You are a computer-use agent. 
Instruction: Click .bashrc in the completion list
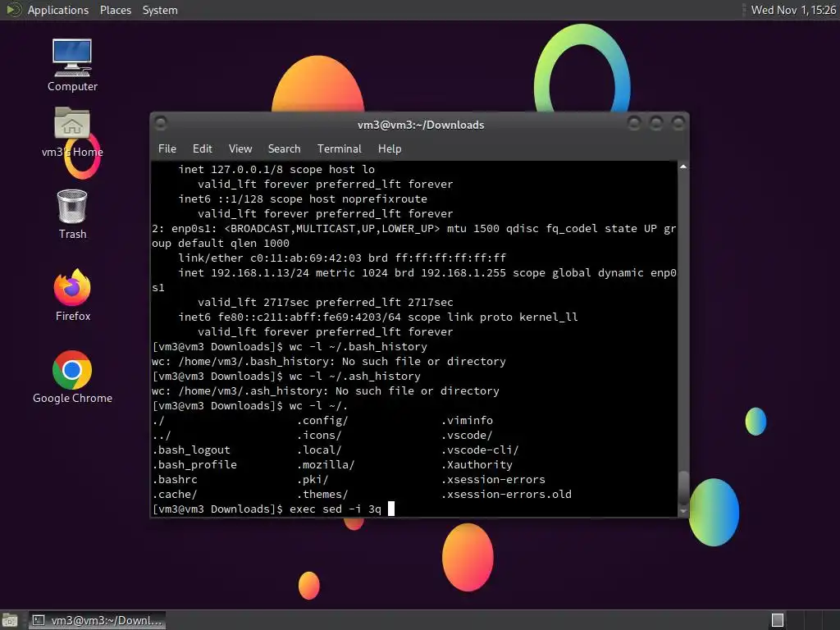tap(175, 479)
